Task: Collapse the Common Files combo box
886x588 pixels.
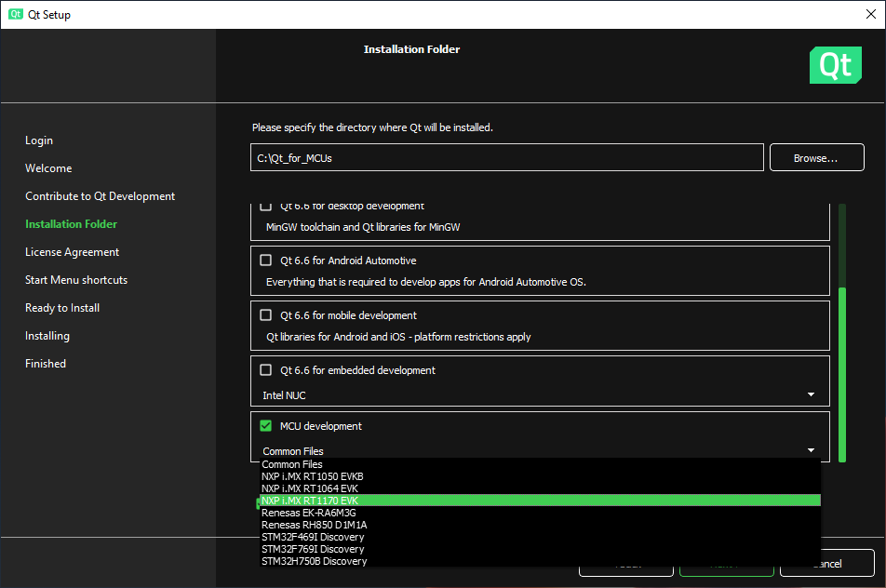Action: click(x=539, y=451)
